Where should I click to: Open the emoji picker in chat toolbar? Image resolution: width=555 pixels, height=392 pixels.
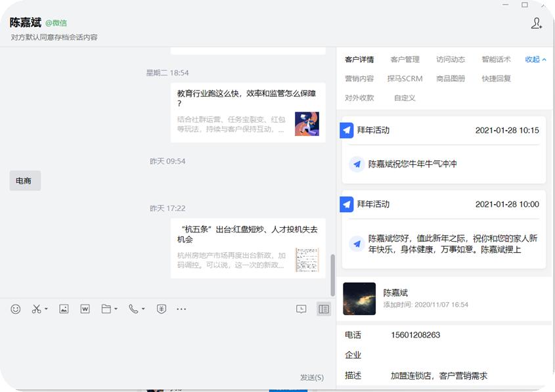click(16, 309)
